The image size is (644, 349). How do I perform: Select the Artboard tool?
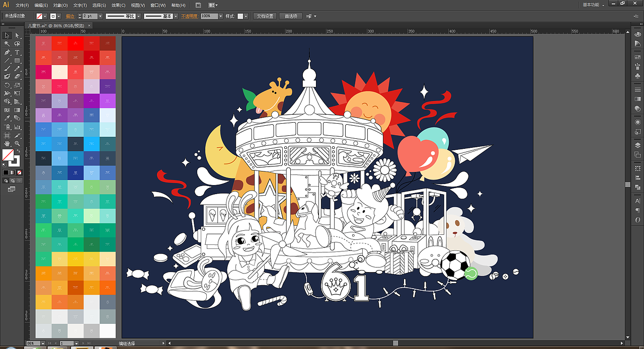click(7, 135)
